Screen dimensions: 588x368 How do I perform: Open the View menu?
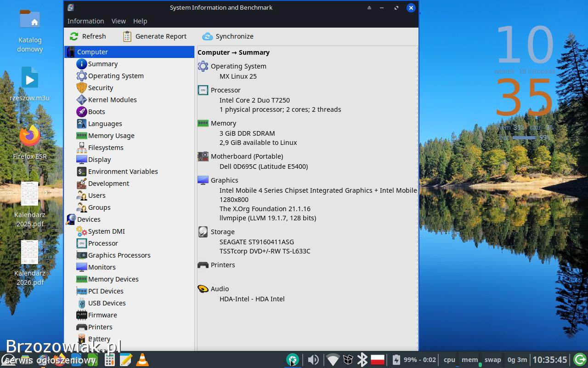pyautogui.click(x=119, y=21)
